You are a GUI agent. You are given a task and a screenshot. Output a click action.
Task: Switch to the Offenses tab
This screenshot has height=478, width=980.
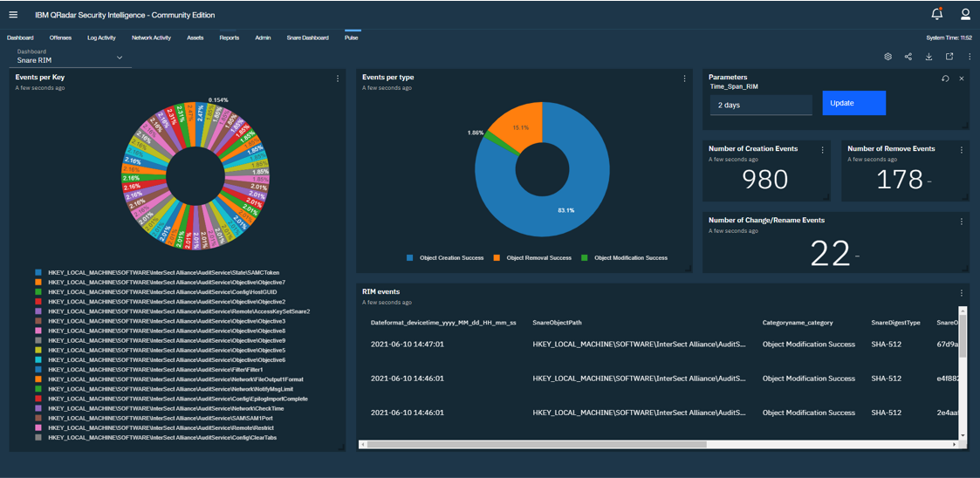pyautogui.click(x=60, y=38)
